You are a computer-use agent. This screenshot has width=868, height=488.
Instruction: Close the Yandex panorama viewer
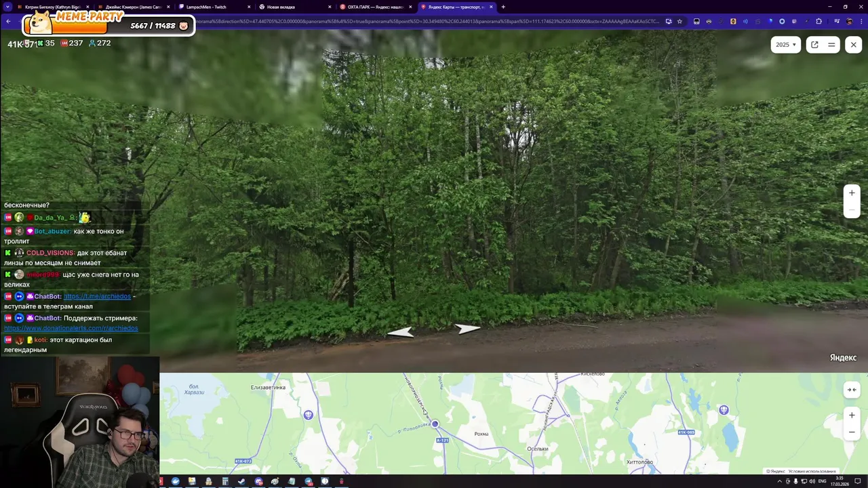853,45
